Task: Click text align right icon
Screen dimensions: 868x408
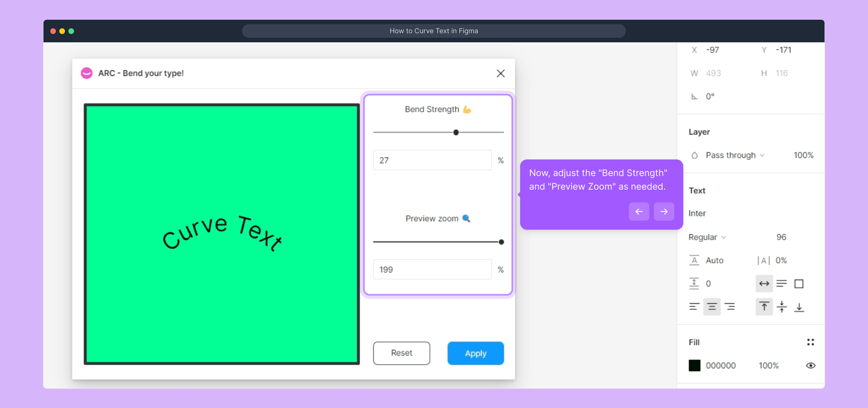Action: point(730,307)
